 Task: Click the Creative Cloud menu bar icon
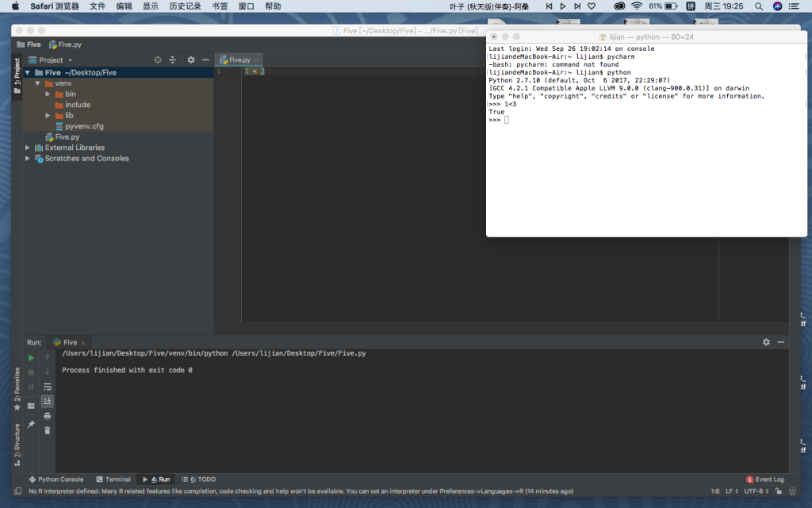(619, 6)
